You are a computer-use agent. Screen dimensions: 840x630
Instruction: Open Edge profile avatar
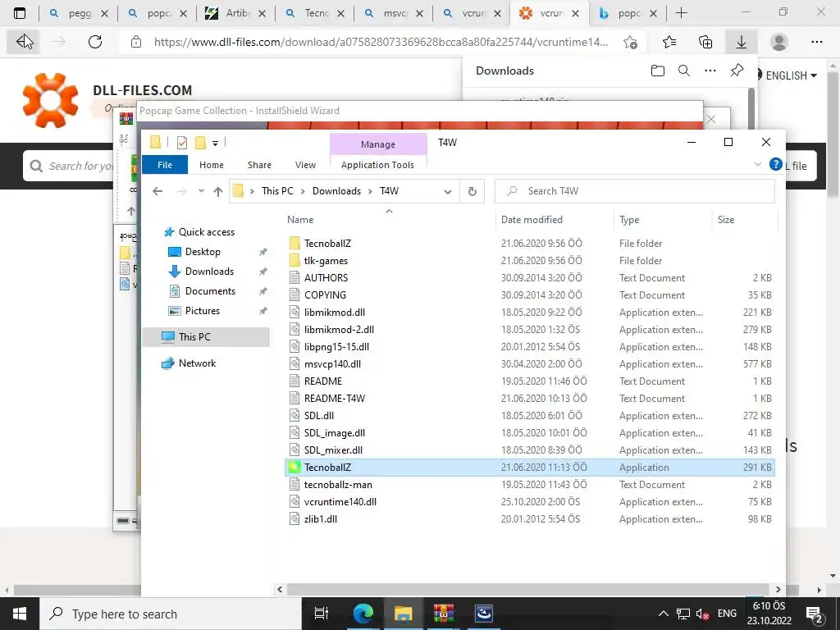[x=779, y=42]
